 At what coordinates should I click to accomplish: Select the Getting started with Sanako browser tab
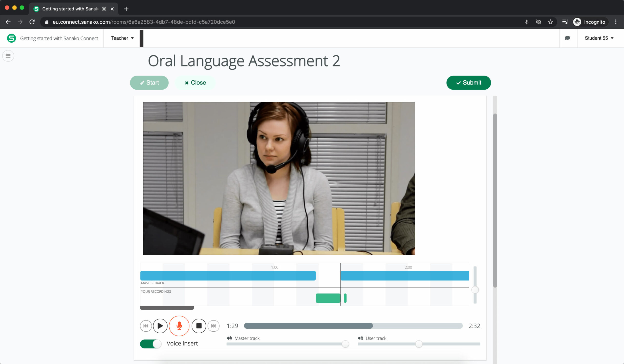tap(73, 9)
